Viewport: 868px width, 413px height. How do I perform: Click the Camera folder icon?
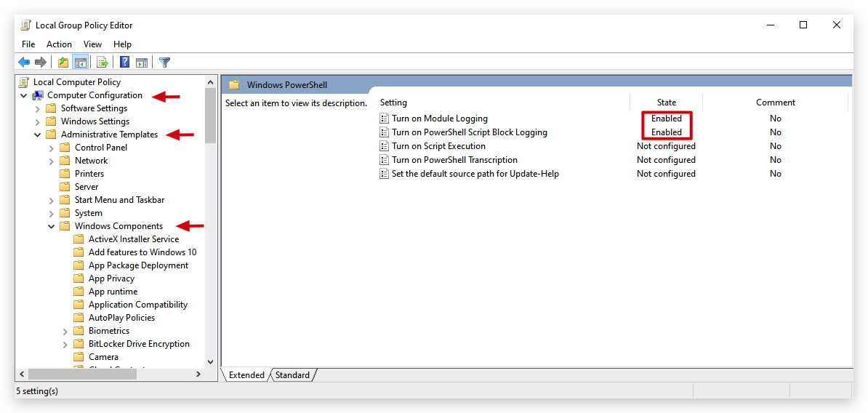(79, 357)
